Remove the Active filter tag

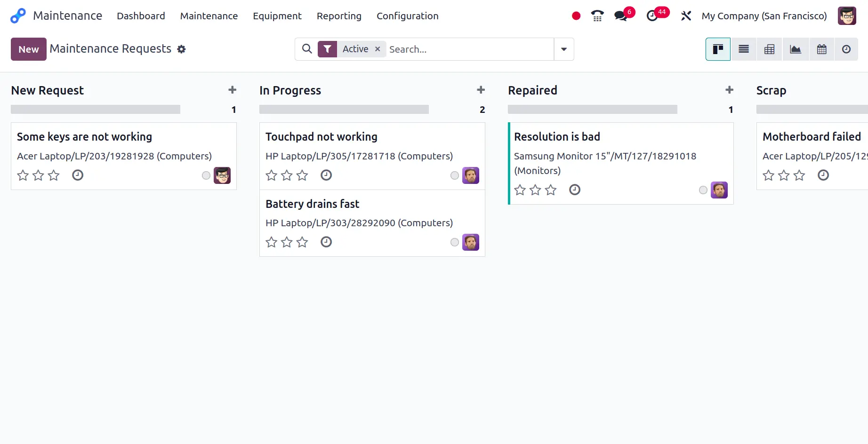point(378,49)
